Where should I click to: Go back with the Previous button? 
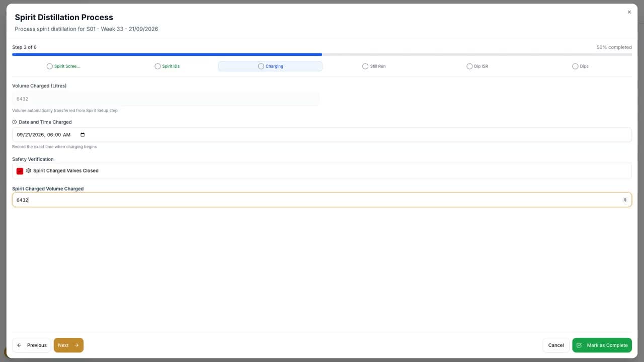tap(32, 345)
